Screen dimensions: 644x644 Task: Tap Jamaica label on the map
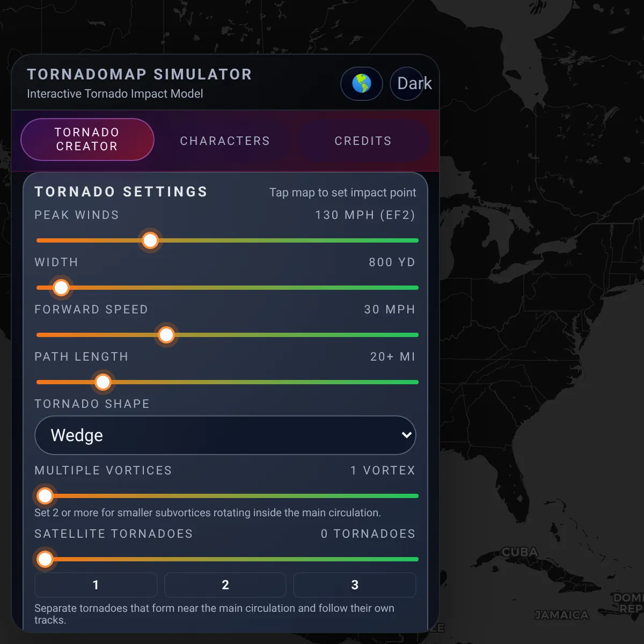561,615
